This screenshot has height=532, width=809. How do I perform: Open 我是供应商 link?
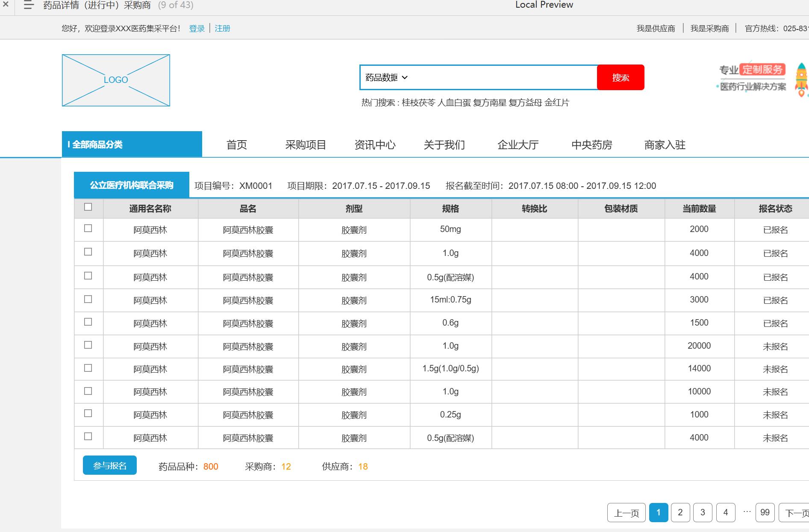[x=656, y=28]
